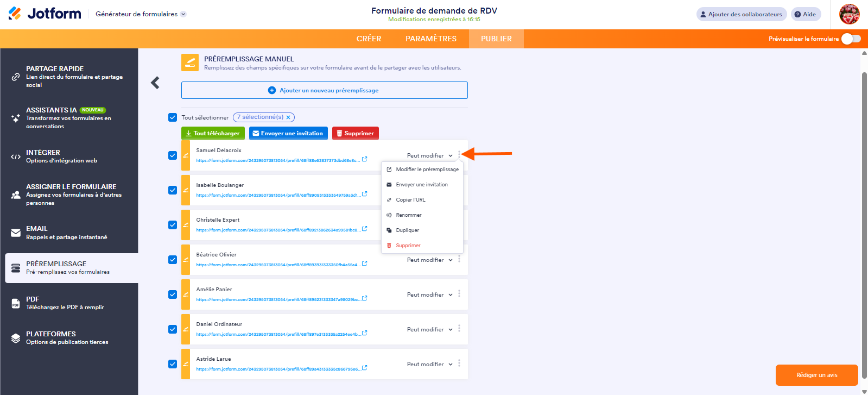Clear the 7 sélectionné(s) tag with x
Screen dimensions: 868x395
click(x=288, y=117)
